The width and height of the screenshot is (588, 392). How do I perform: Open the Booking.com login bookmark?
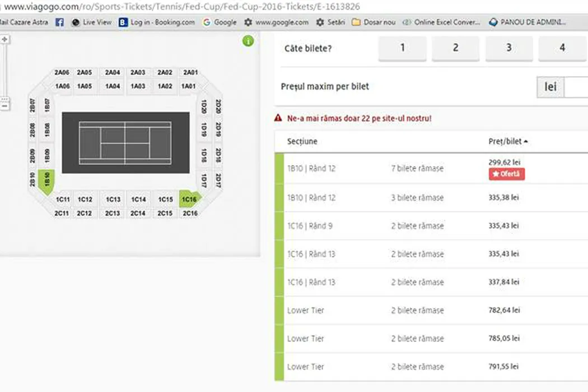(157, 22)
